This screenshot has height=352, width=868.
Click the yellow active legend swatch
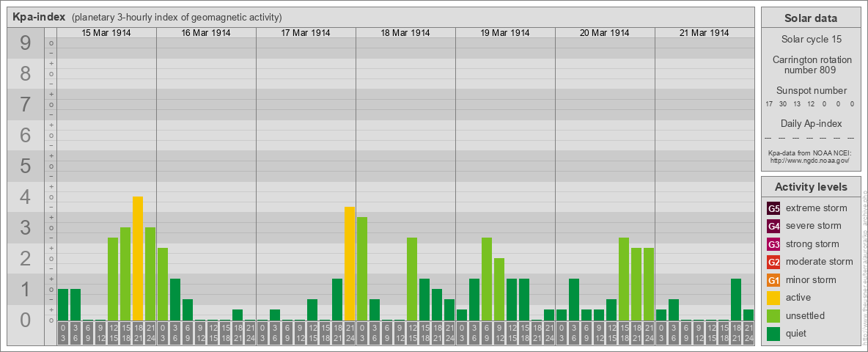[773, 298]
